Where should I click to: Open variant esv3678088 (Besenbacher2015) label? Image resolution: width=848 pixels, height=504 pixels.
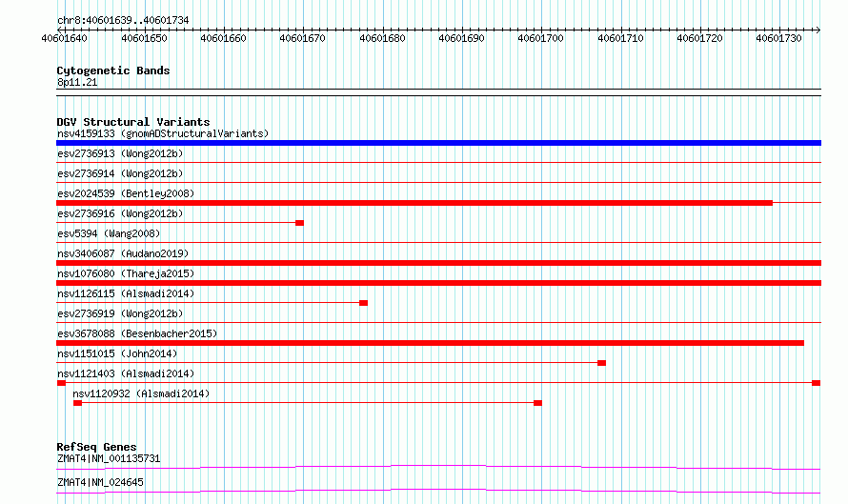click(137, 333)
